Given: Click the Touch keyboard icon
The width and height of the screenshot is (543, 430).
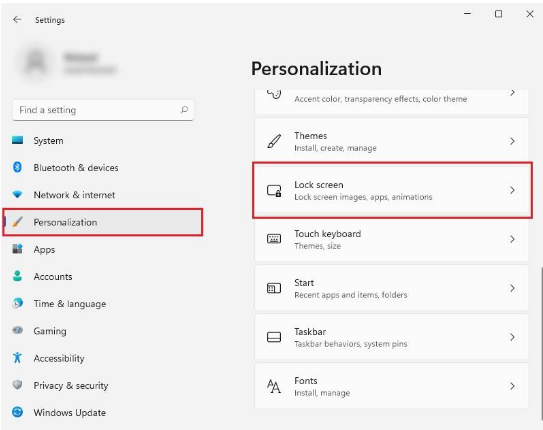Looking at the screenshot, I should (274, 239).
